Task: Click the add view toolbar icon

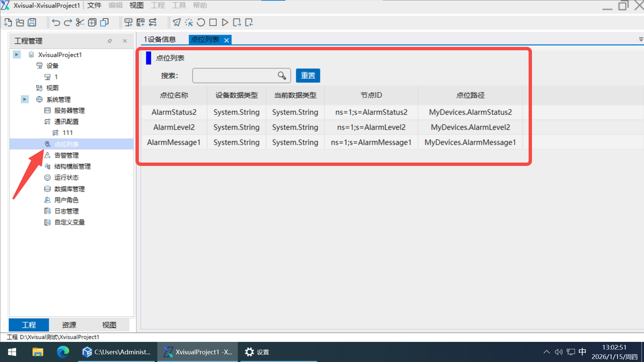Action: tap(140, 22)
